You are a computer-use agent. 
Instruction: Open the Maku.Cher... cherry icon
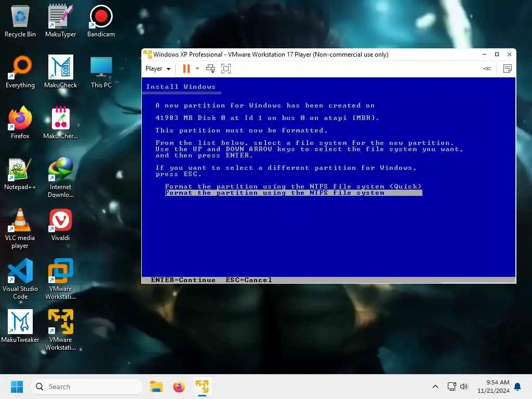60,122
